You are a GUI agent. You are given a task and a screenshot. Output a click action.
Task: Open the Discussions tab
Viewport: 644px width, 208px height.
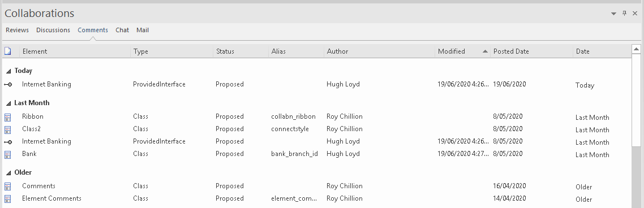pos(53,30)
